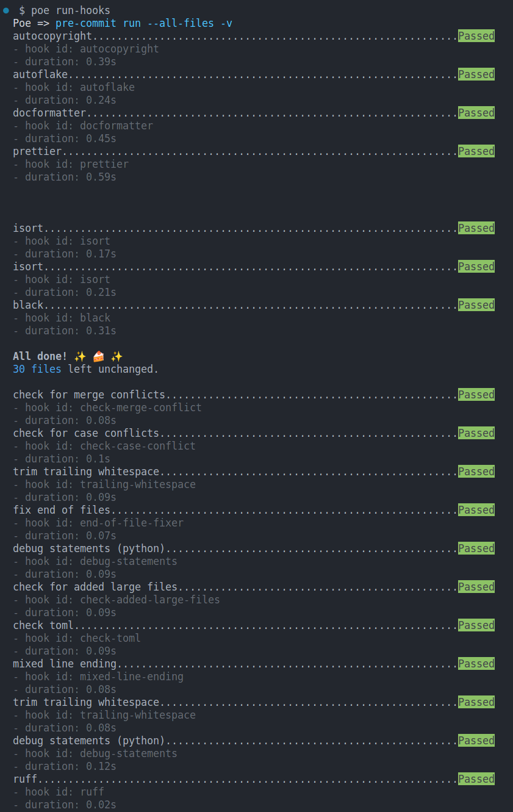
Task: Click the Passed badge for the black hook
Action: pos(476,304)
